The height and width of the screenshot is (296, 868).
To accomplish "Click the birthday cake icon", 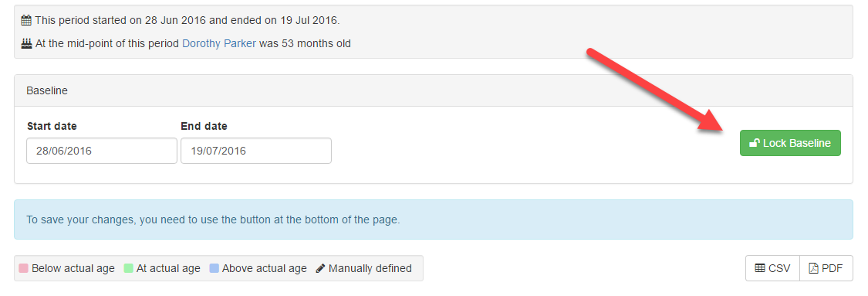I will [26, 43].
